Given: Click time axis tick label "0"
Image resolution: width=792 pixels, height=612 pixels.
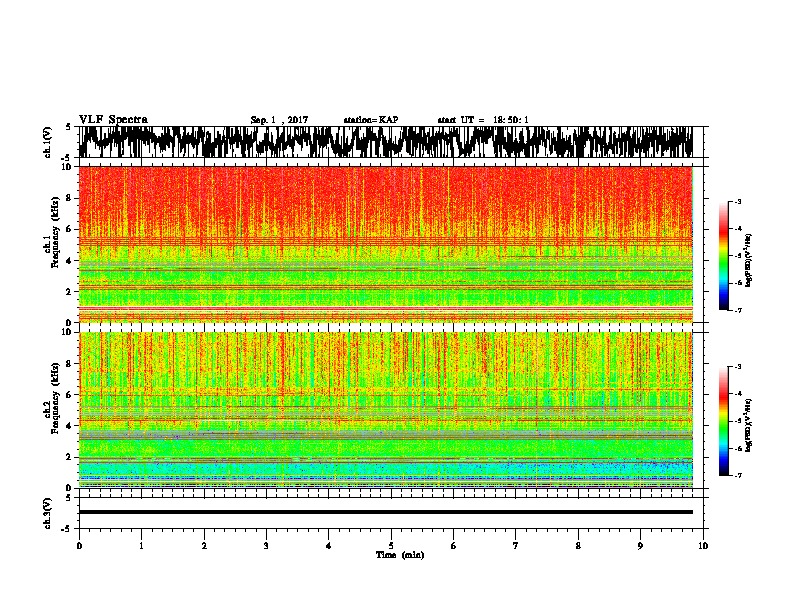Looking at the screenshot, I should [79, 546].
